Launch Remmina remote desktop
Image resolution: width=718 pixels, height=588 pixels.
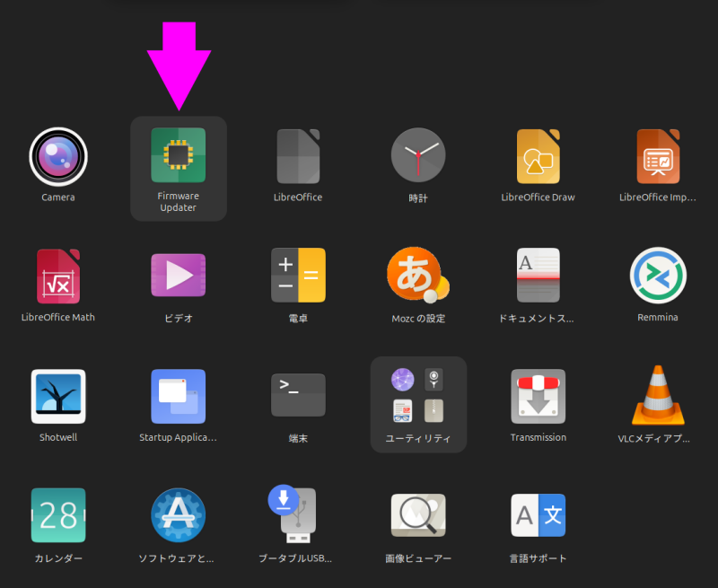click(x=658, y=276)
